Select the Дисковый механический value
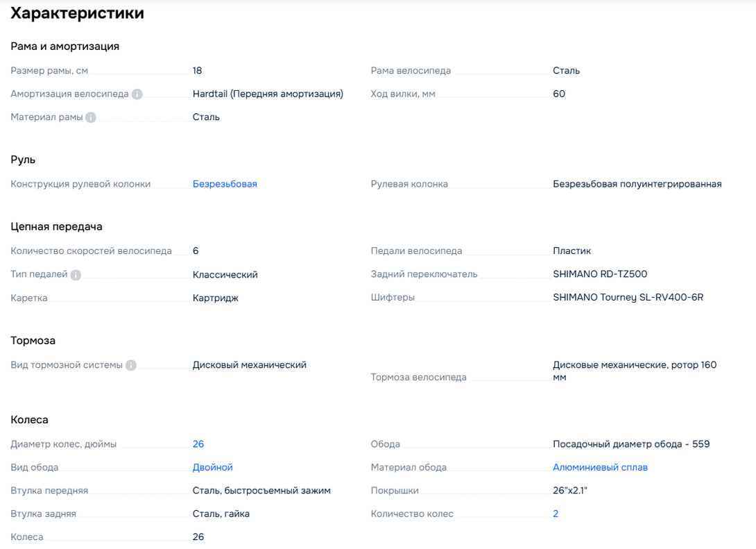This screenshot has width=756, height=549. click(x=249, y=364)
